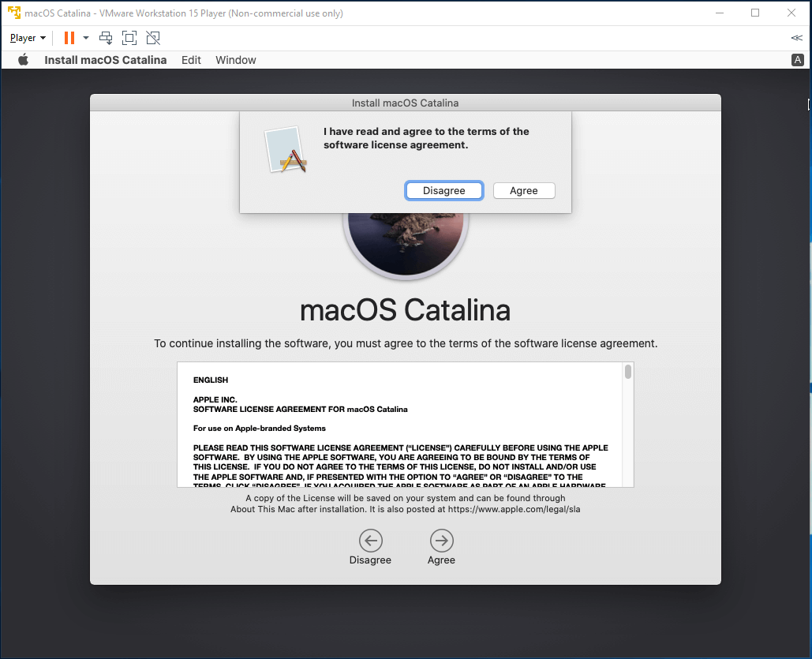The image size is (812, 659).
Task: Click 'SOFTWARE LICENSE AGREEMENT FOR macOS Catalina' line
Action: [301, 410]
